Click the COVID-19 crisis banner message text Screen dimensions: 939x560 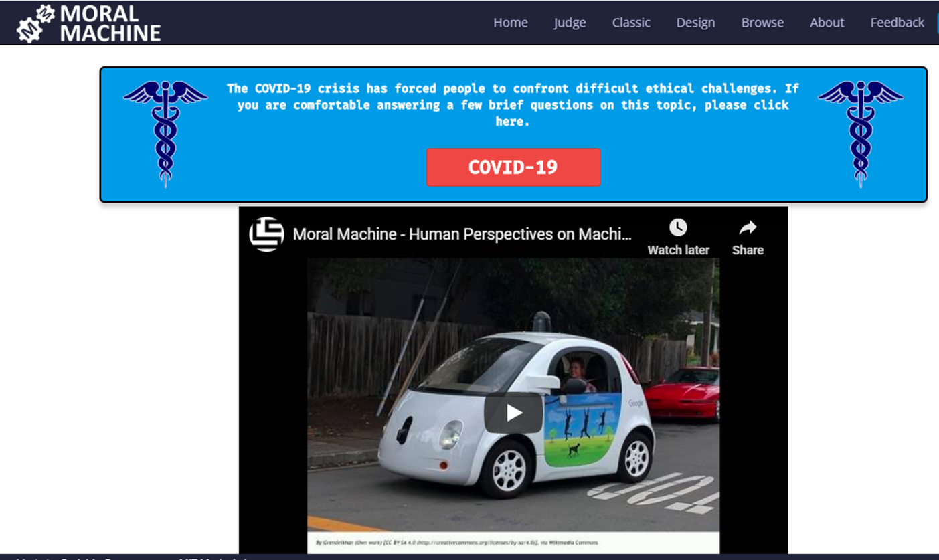513,105
